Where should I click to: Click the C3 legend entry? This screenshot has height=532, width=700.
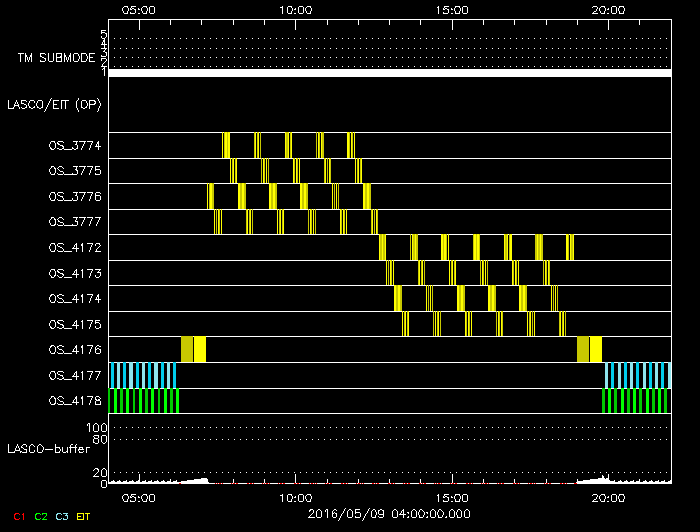63,517
